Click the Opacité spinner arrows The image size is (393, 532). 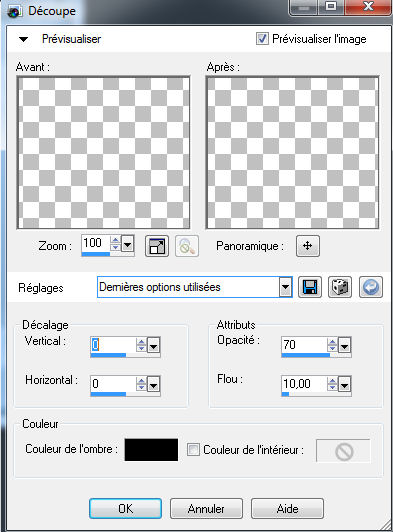tap(333, 345)
